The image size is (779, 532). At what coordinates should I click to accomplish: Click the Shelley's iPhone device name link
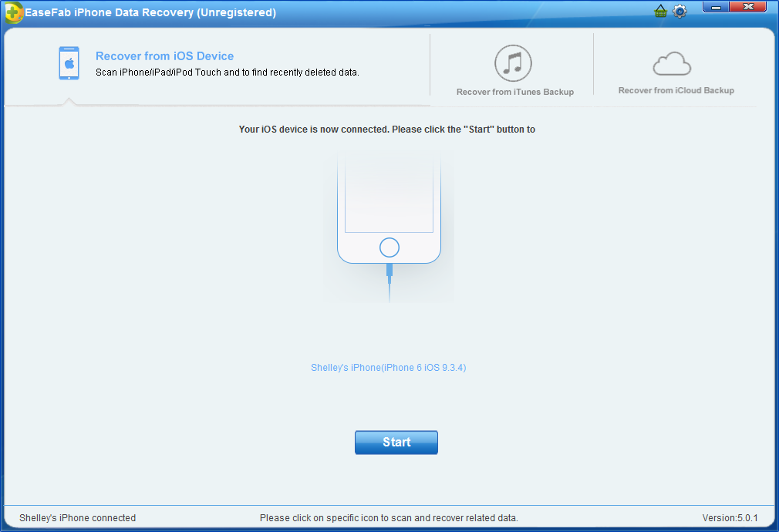388,368
